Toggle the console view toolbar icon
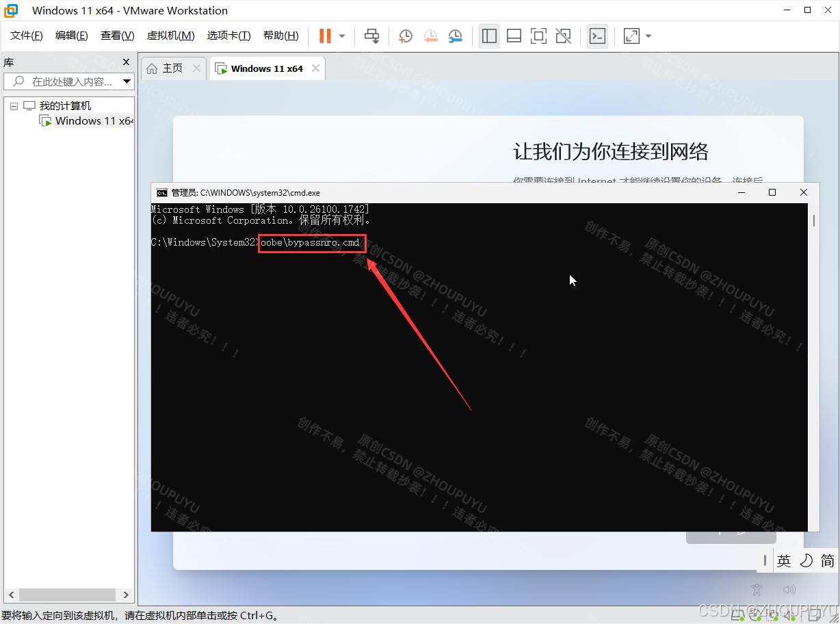 [598, 36]
